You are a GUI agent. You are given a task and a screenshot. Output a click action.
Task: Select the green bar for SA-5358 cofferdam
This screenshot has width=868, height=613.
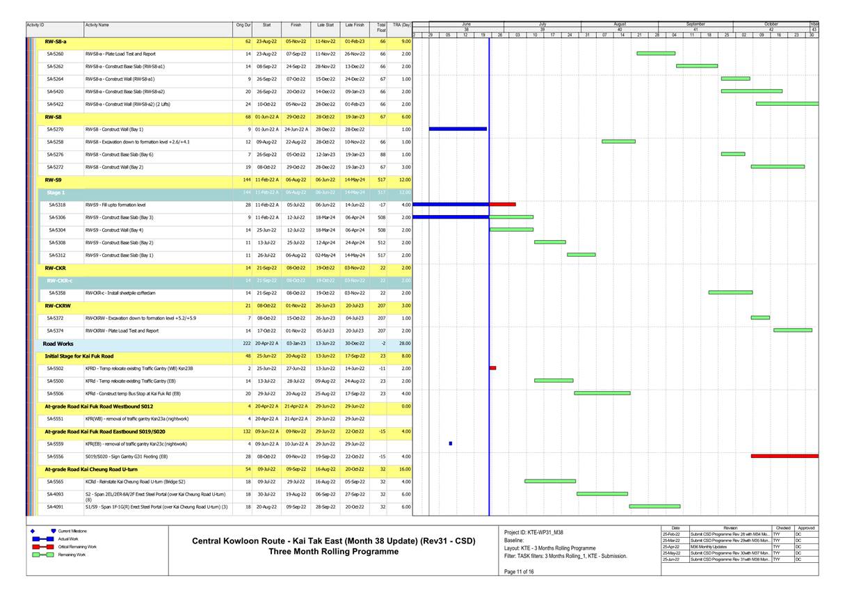click(730, 292)
